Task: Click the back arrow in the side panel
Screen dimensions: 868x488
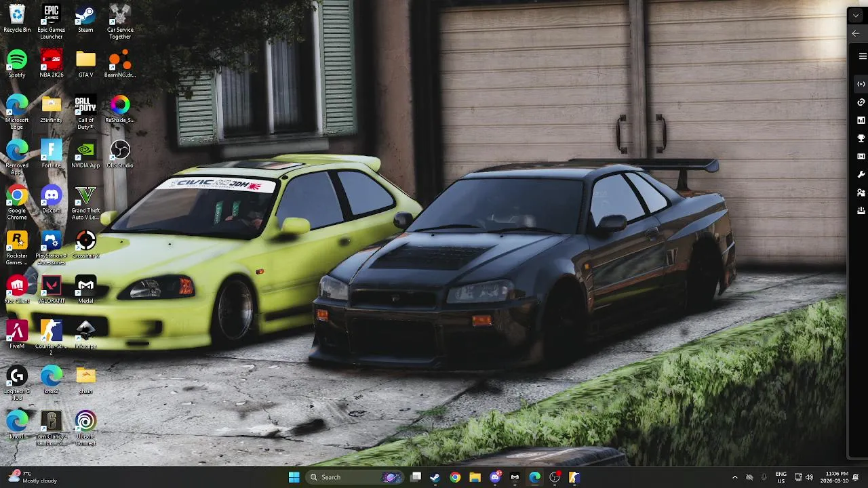Action: pyautogui.click(x=856, y=33)
